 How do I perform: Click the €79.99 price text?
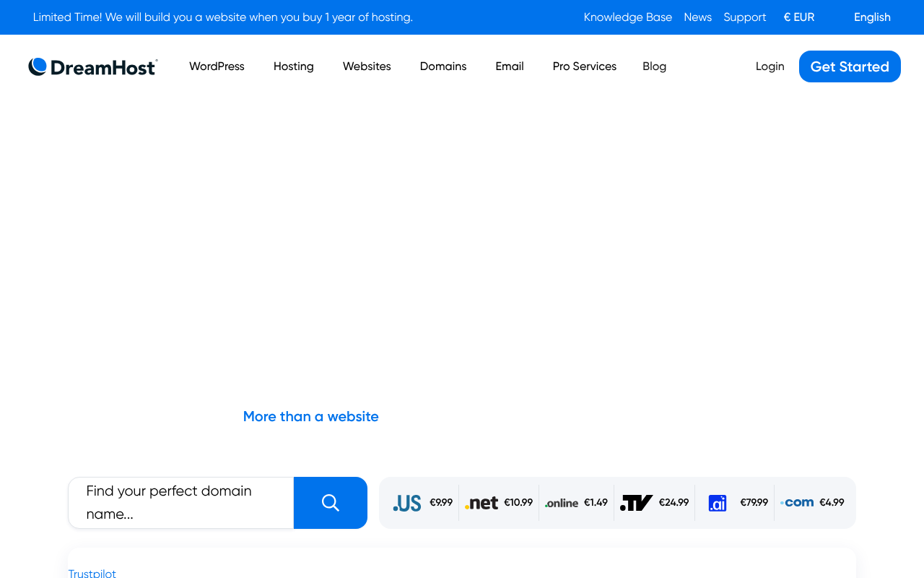[x=754, y=502]
